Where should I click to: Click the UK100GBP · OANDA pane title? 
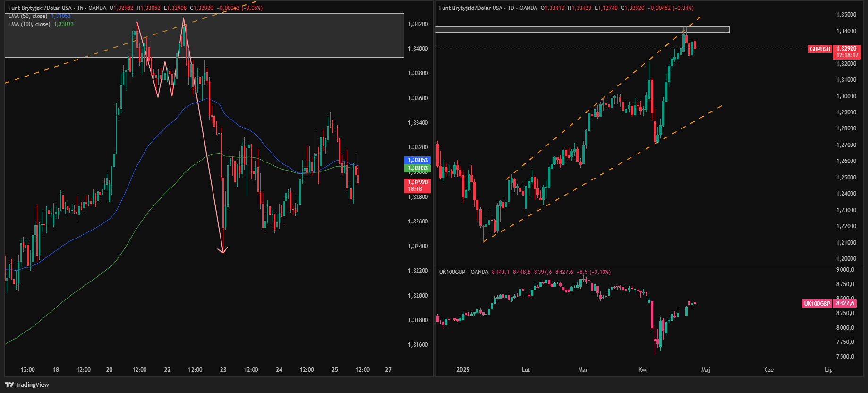463,272
